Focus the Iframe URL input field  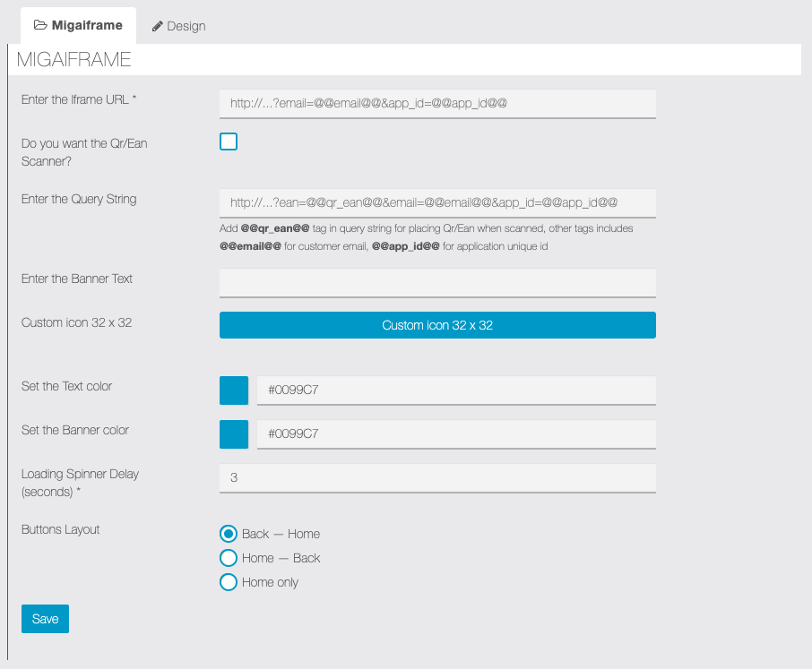(437, 103)
